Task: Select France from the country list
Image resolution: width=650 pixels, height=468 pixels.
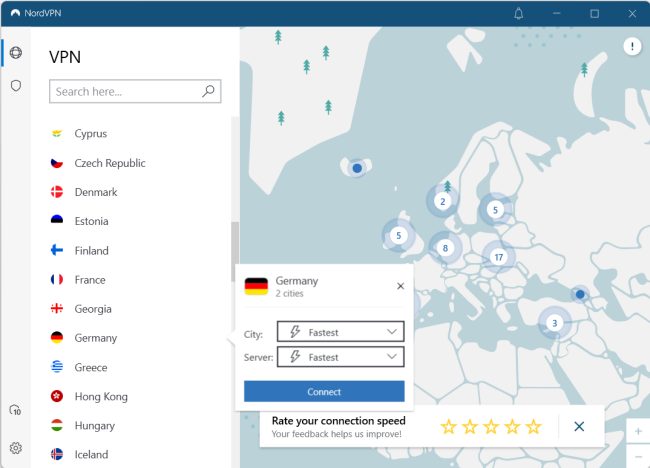Action: click(90, 280)
